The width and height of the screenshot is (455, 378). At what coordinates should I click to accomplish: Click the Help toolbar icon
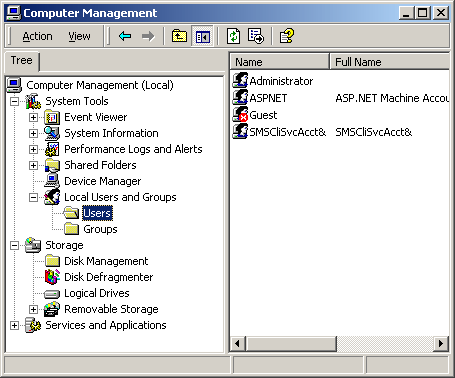pos(287,36)
